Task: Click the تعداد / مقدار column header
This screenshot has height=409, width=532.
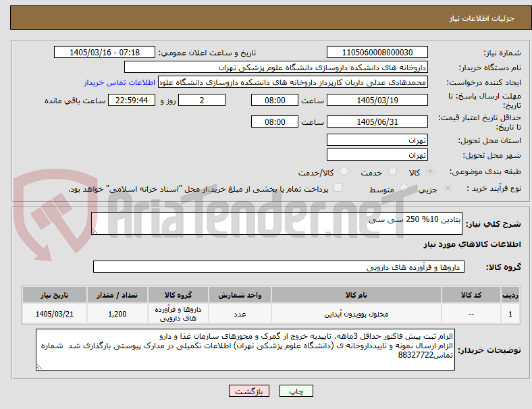Action: 117,295
